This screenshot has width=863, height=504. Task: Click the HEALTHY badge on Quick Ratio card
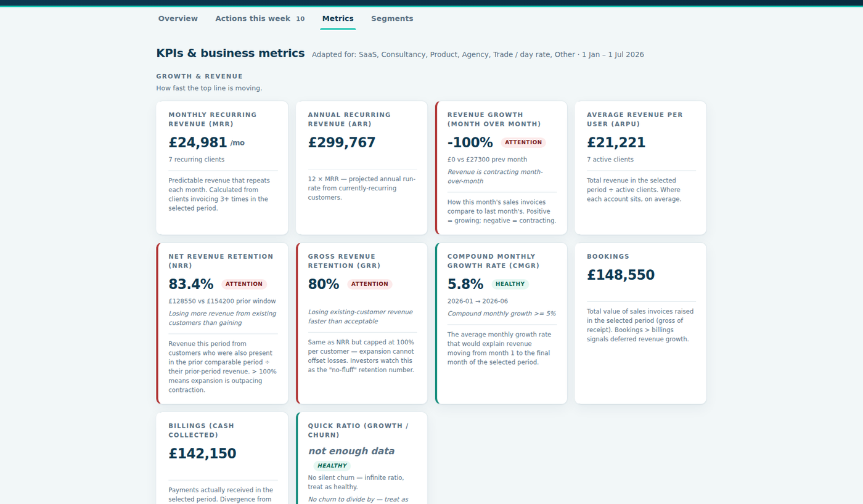[332, 466]
